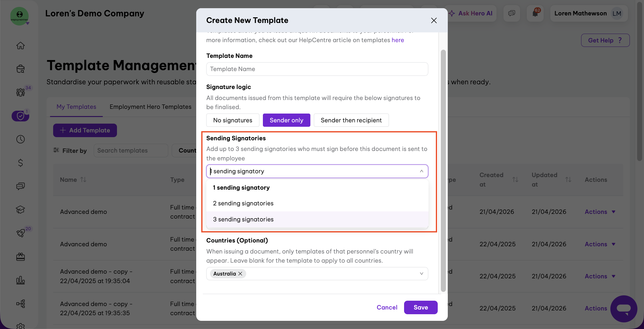Open the org chart sidebar icon
The height and width of the screenshot is (329, 644).
click(x=20, y=304)
